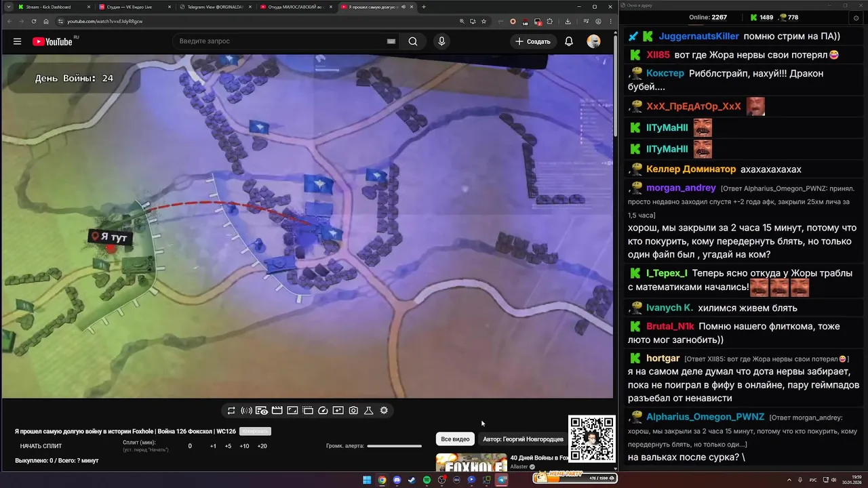Open Windows Start menu
The height and width of the screenshot is (488, 868).
click(367, 480)
